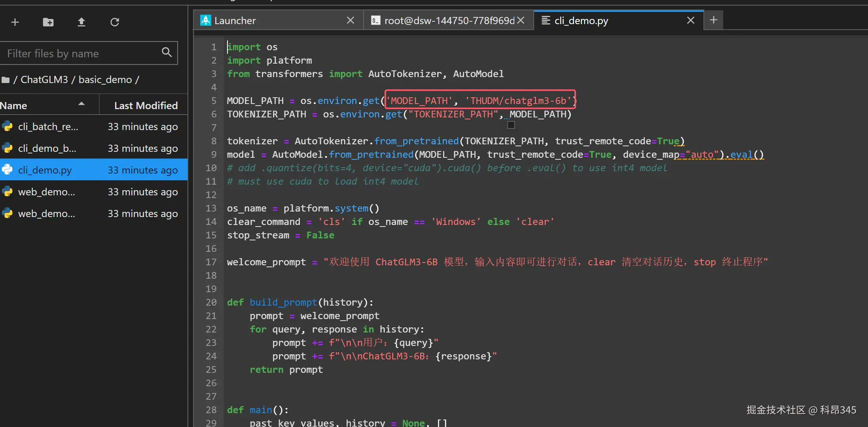Click 'tokenizer' variable on line 8
Viewport: 868px width, 427px height.
(252, 141)
